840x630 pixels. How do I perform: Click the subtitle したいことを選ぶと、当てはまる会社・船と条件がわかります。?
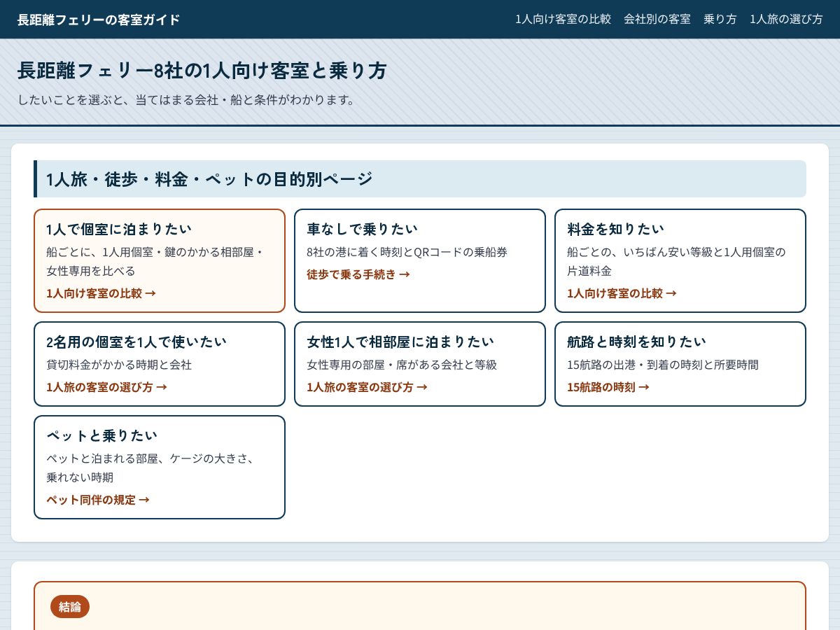[188, 99]
